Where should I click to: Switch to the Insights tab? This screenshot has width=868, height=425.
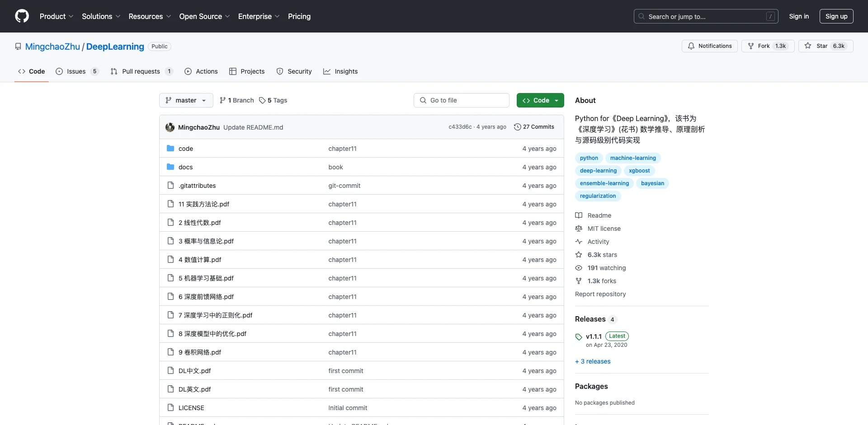340,71
